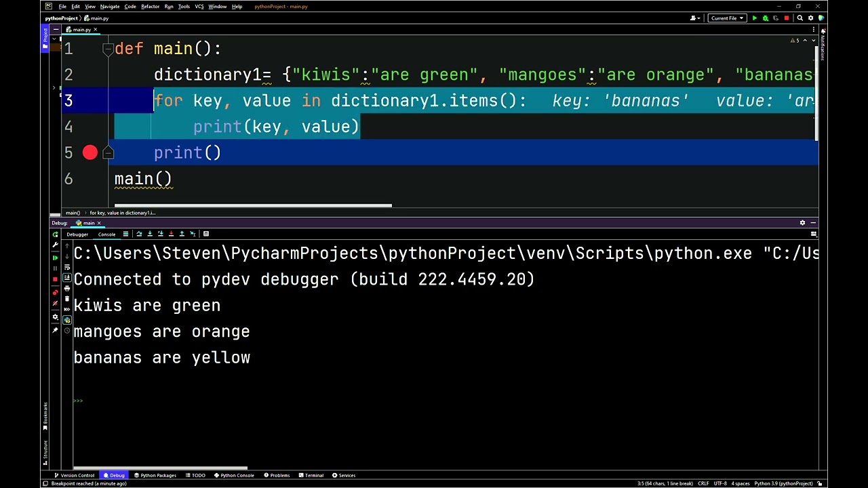The height and width of the screenshot is (488, 868).
Task: Open the TODO tool window
Action: pyautogui.click(x=195, y=475)
